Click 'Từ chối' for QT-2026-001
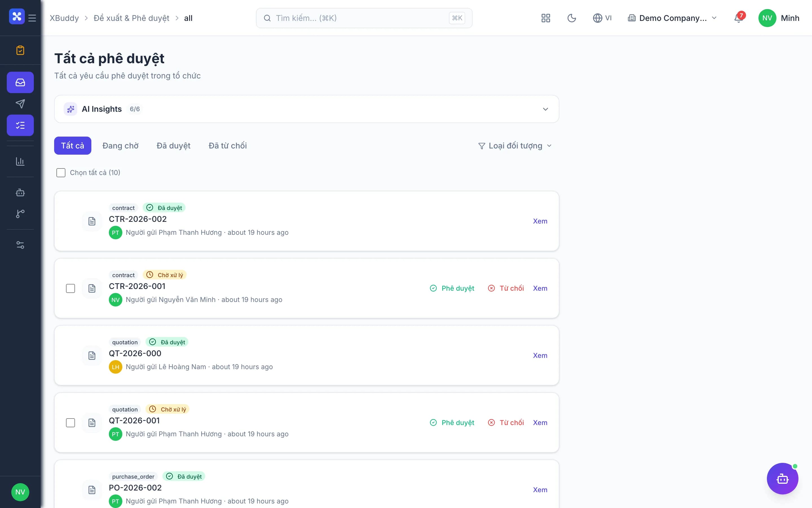The width and height of the screenshot is (812, 508). tap(506, 423)
